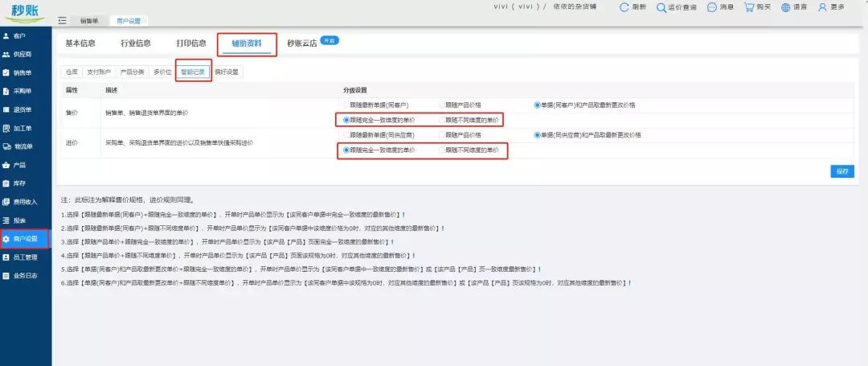Click the 购买 shopping cart icon
The image size is (868, 366).
click(749, 7)
